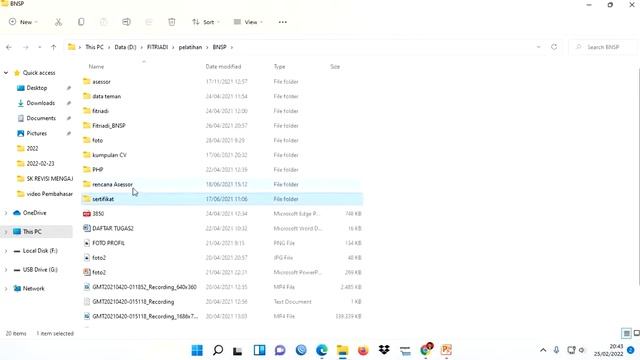Click pelatihan breadcrumb segment

[x=190, y=47]
